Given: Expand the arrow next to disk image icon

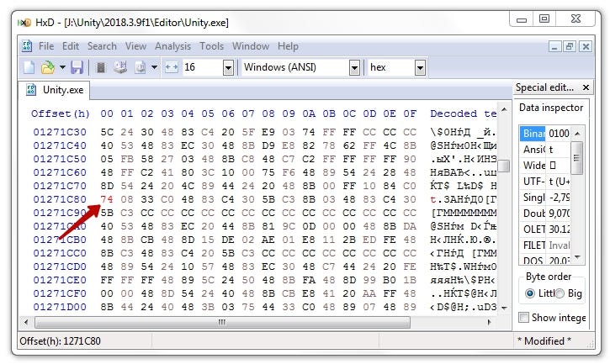Looking at the screenshot, I should (154, 67).
